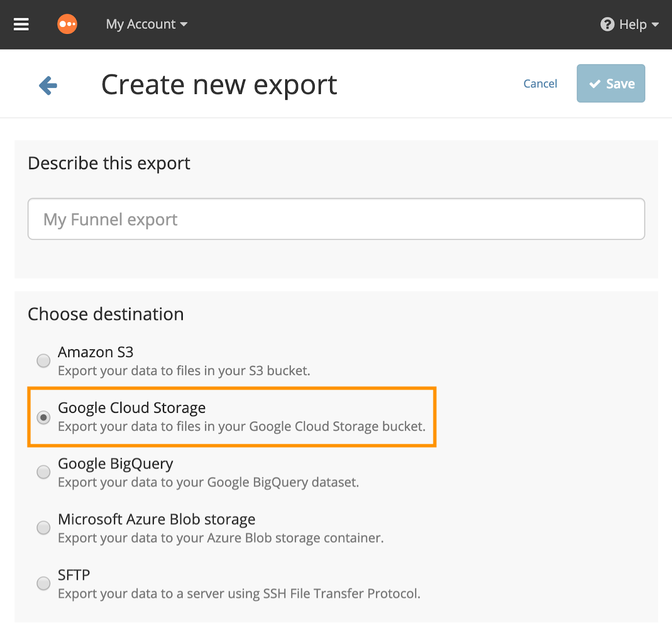Click the Amazon S3 label text
The height and width of the screenshot is (635, 672).
click(x=96, y=352)
